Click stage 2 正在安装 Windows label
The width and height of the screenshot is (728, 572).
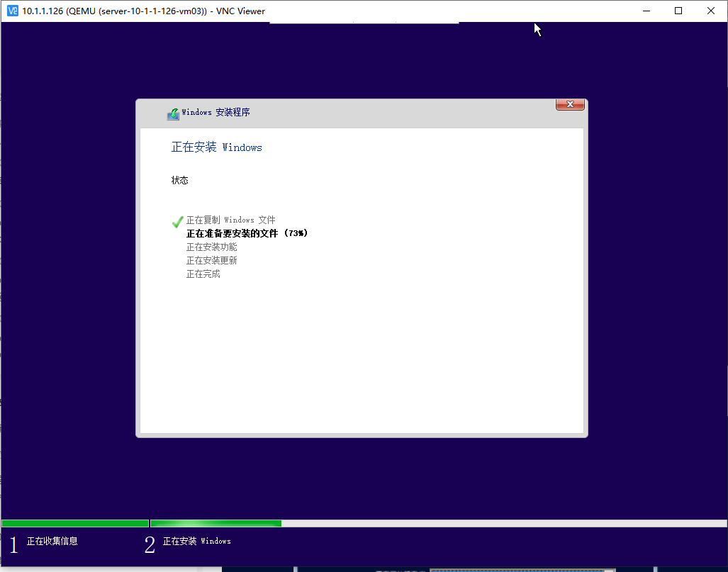(x=197, y=541)
